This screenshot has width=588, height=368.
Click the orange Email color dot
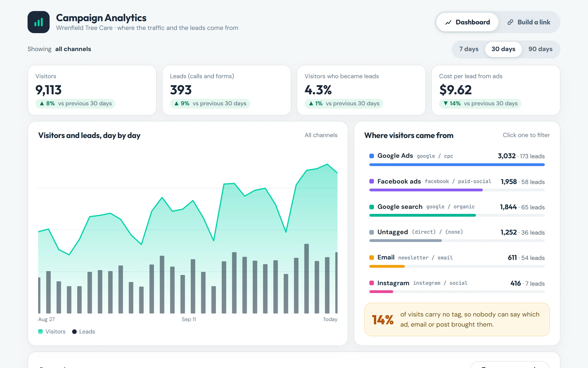pos(371,258)
